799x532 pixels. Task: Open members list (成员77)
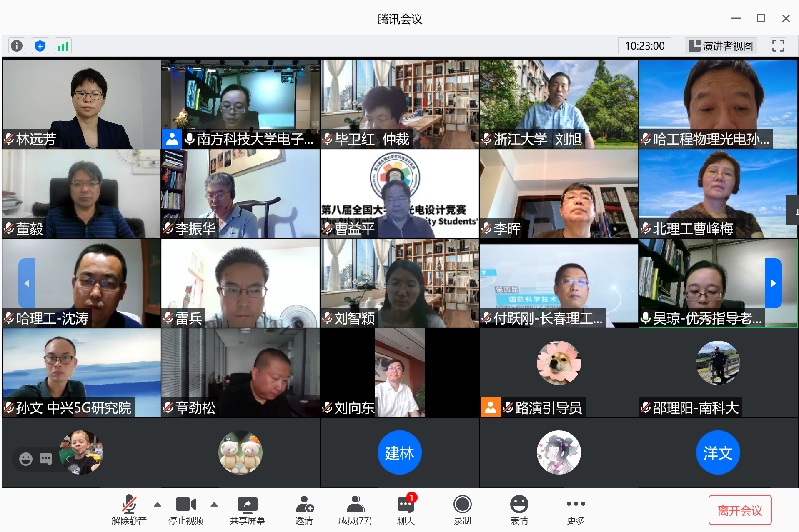pos(355,510)
